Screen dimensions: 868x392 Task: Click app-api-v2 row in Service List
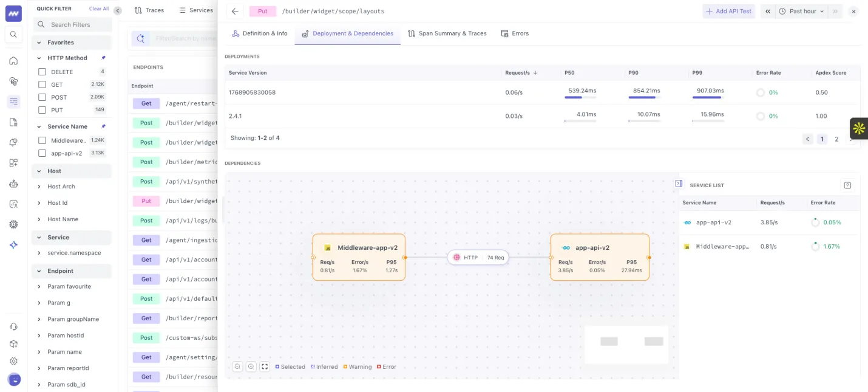(x=769, y=222)
